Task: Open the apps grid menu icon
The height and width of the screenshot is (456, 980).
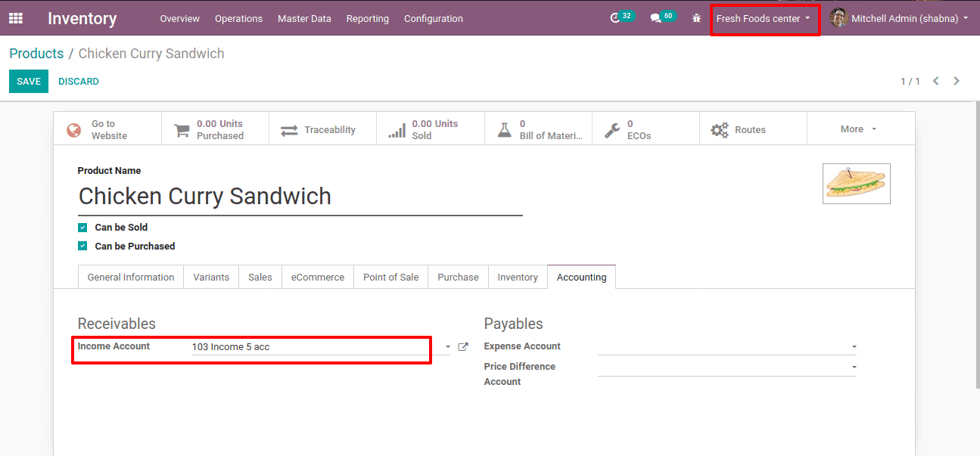Action: tap(16, 18)
